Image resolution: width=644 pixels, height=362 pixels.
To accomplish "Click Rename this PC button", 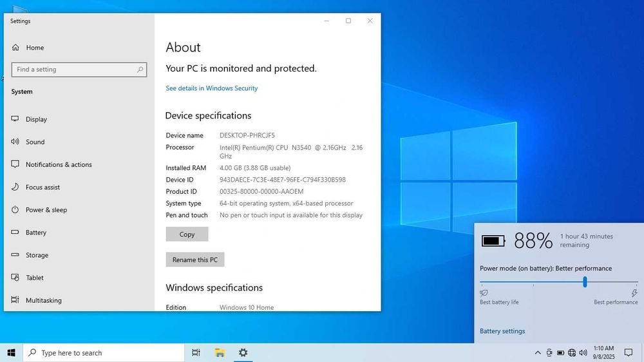I will (x=195, y=260).
